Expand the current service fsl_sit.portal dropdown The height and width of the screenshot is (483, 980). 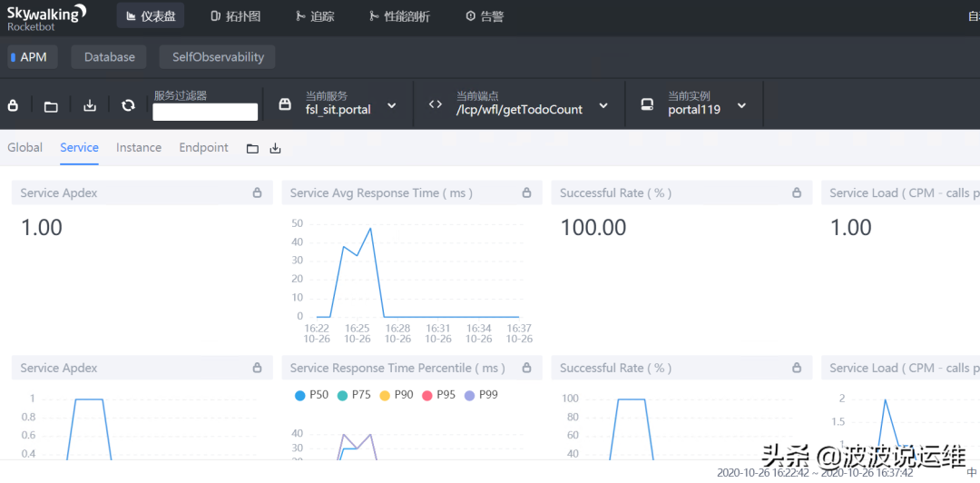click(391, 105)
